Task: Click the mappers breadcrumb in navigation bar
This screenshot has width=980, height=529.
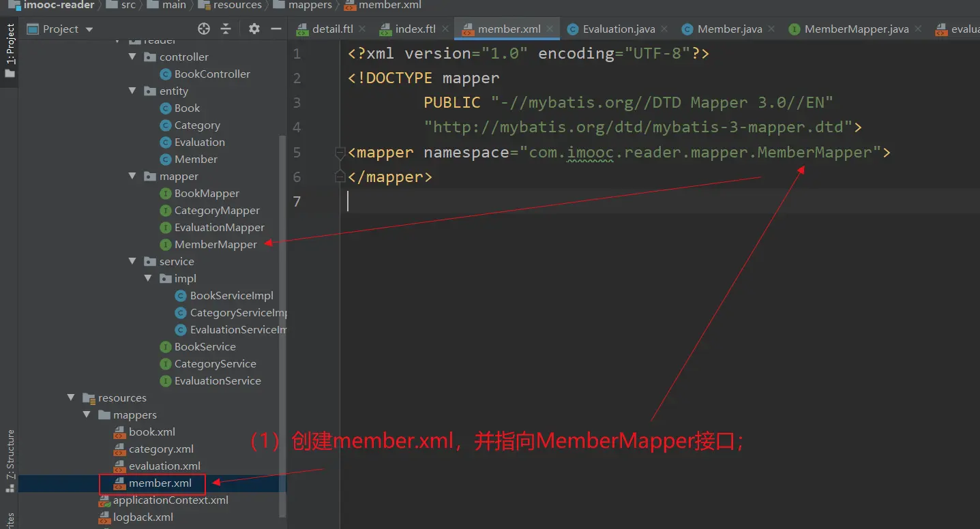Action: pos(310,5)
